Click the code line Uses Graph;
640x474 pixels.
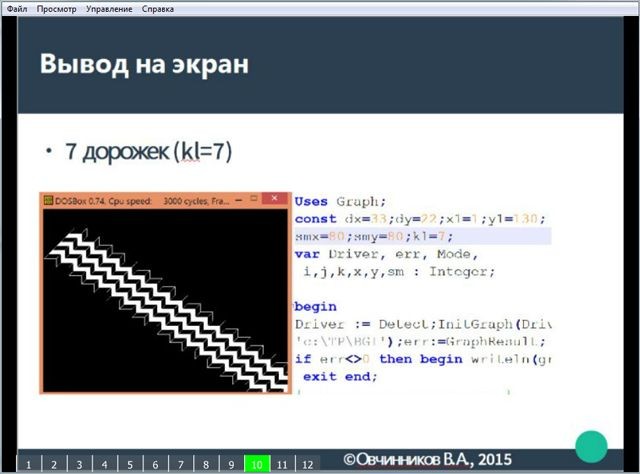(x=340, y=201)
